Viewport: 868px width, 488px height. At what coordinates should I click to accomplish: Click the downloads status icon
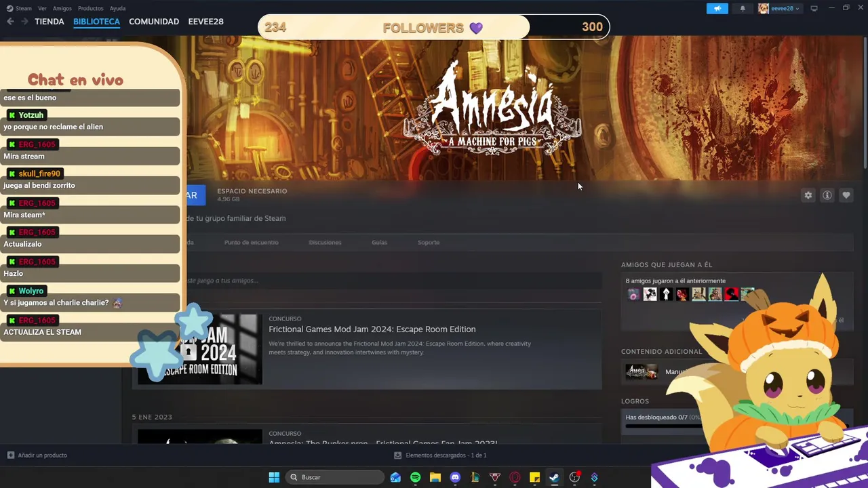click(x=398, y=455)
